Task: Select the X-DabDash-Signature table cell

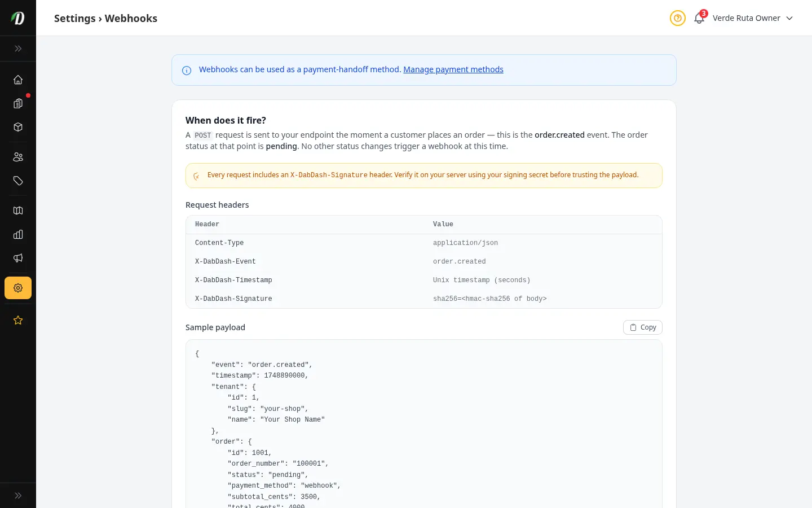Action: pyautogui.click(x=233, y=299)
